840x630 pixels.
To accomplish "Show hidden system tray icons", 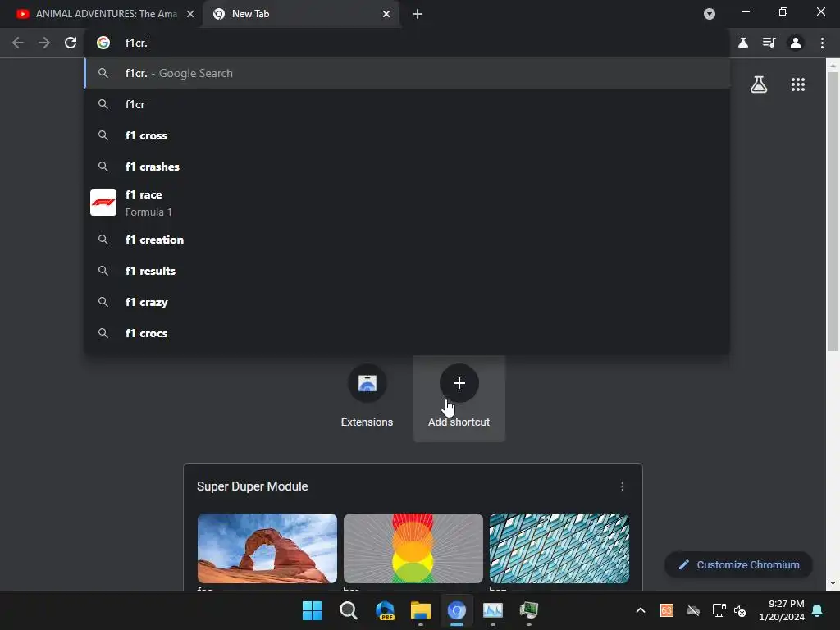I will coord(640,610).
